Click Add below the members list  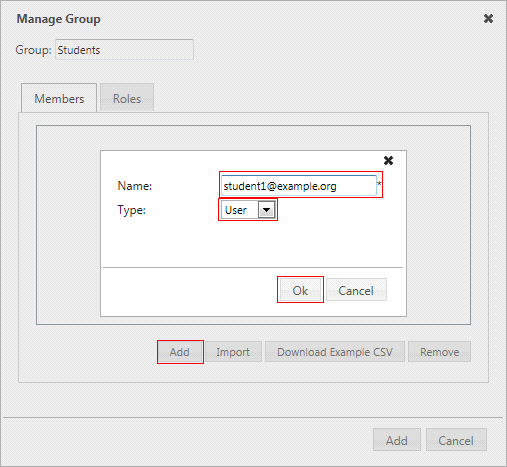coord(180,352)
